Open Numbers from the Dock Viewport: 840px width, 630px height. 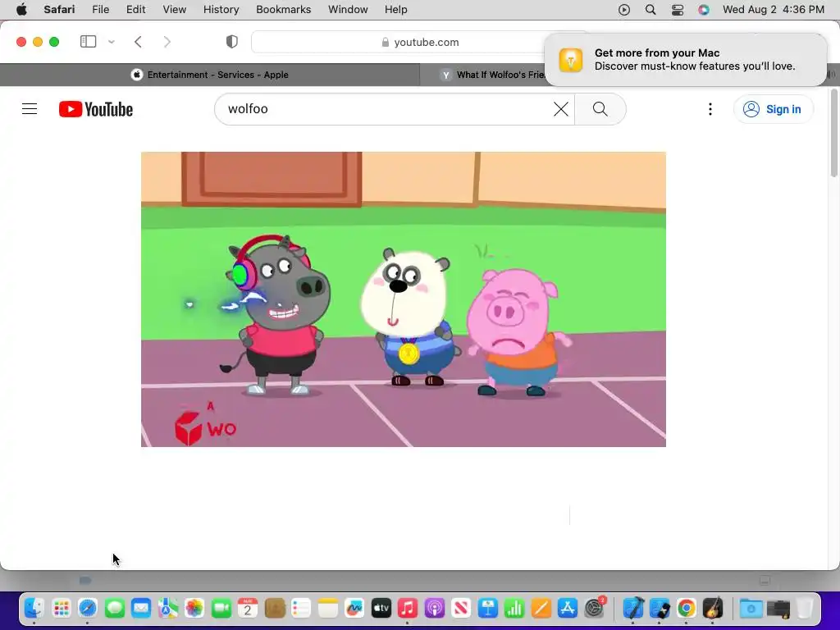pyautogui.click(x=514, y=608)
